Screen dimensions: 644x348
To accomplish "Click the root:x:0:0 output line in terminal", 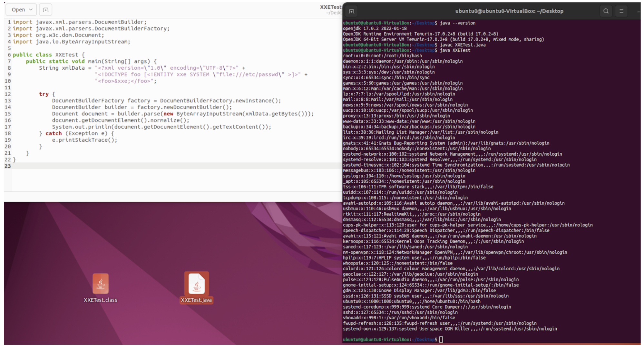I will [382, 56].
